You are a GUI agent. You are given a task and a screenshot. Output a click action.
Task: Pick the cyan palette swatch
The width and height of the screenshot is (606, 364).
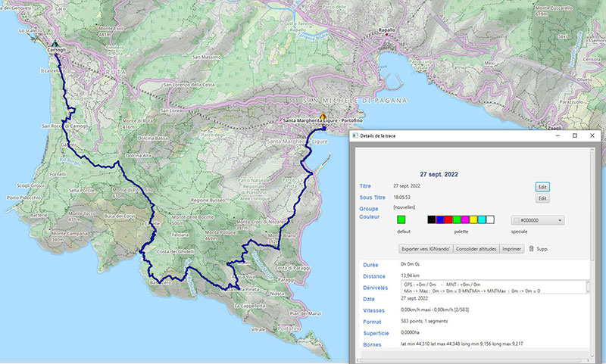pos(482,219)
